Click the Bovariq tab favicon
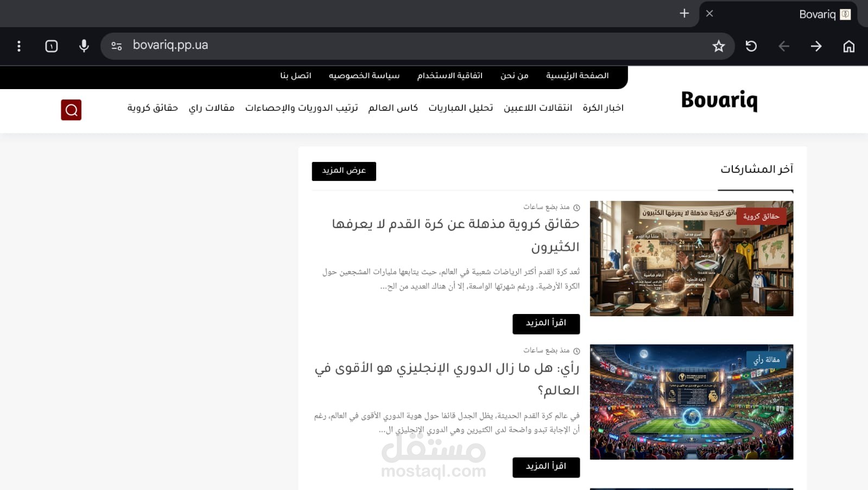The image size is (868, 490). point(845,15)
